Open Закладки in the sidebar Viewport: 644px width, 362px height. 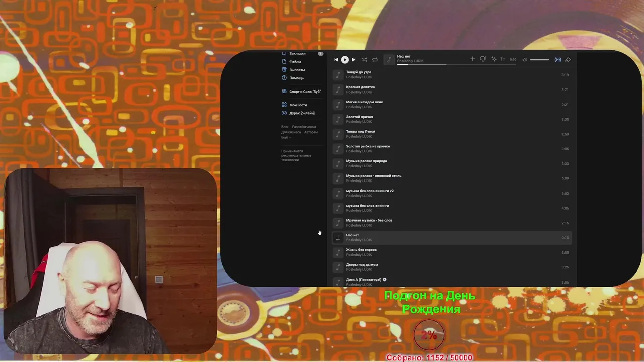pos(297,53)
